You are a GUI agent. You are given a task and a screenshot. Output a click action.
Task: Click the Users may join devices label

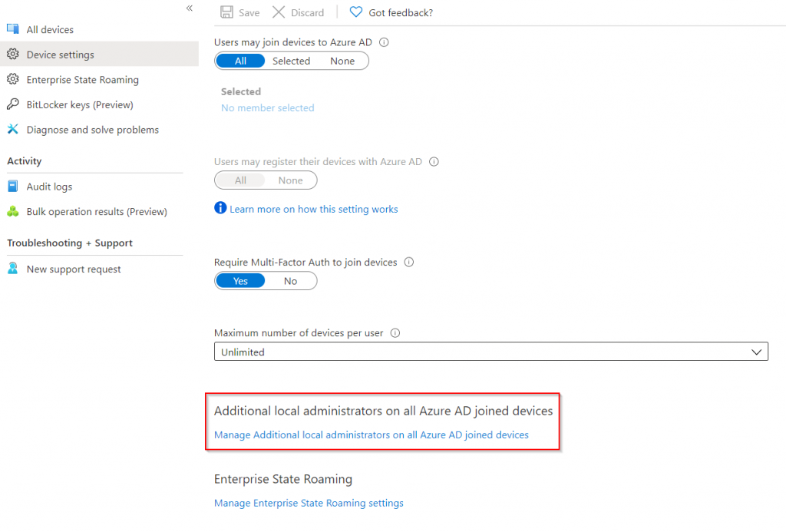point(293,42)
